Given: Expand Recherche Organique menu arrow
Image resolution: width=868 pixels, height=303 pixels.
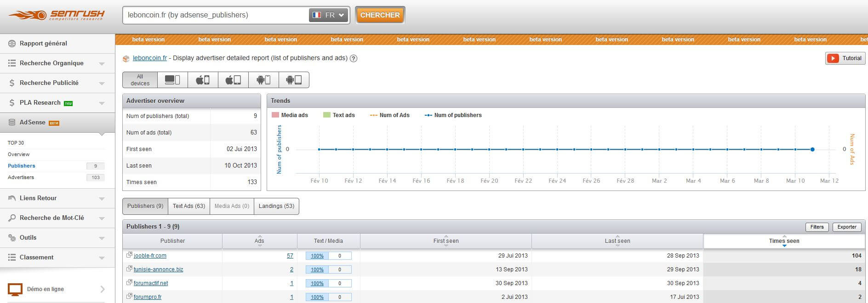Looking at the screenshot, I should [102, 64].
